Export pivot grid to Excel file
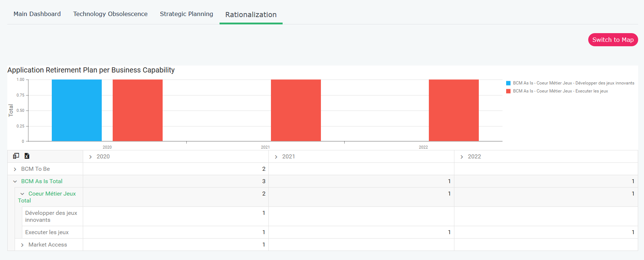Viewport: 644px width, 260px height. 27,156
